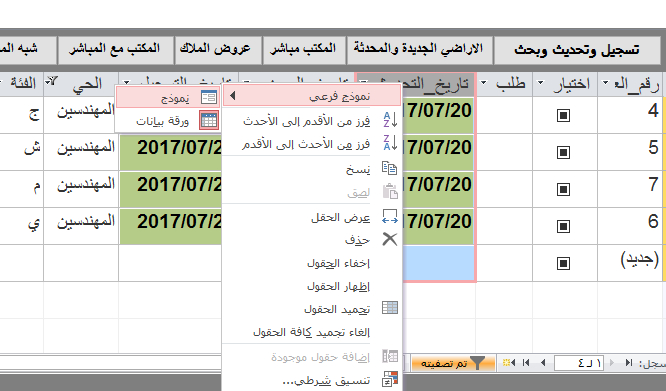Click the datasheet (ورقة بيانات) grid icon
The width and height of the screenshot is (666, 391).
point(209,121)
